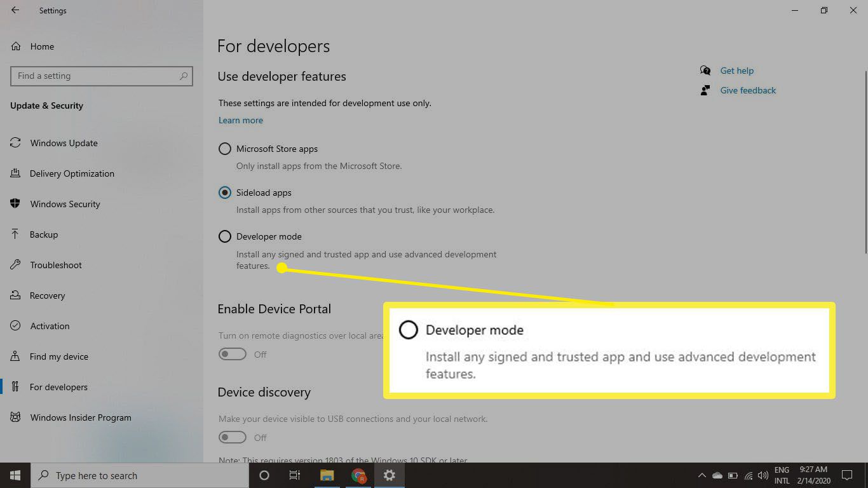868x488 pixels.
Task: Click the back arrow in Settings
Action: pyautogui.click(x=15, y=10)
